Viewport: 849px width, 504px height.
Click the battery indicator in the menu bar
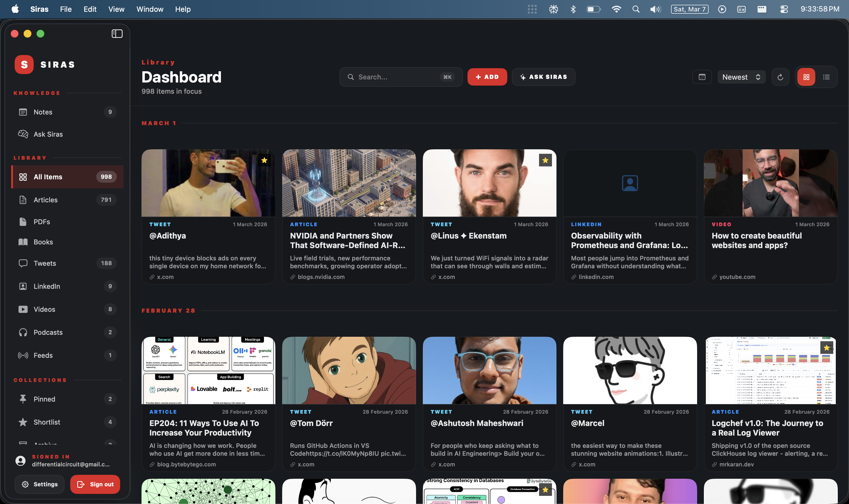click(x=594, y=9)
